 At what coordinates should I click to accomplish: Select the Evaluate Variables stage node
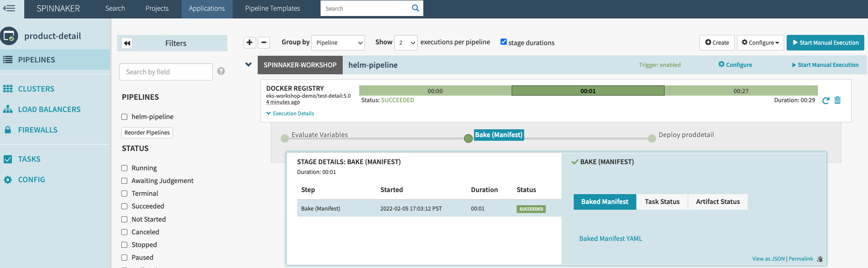[x=285, y=138]
